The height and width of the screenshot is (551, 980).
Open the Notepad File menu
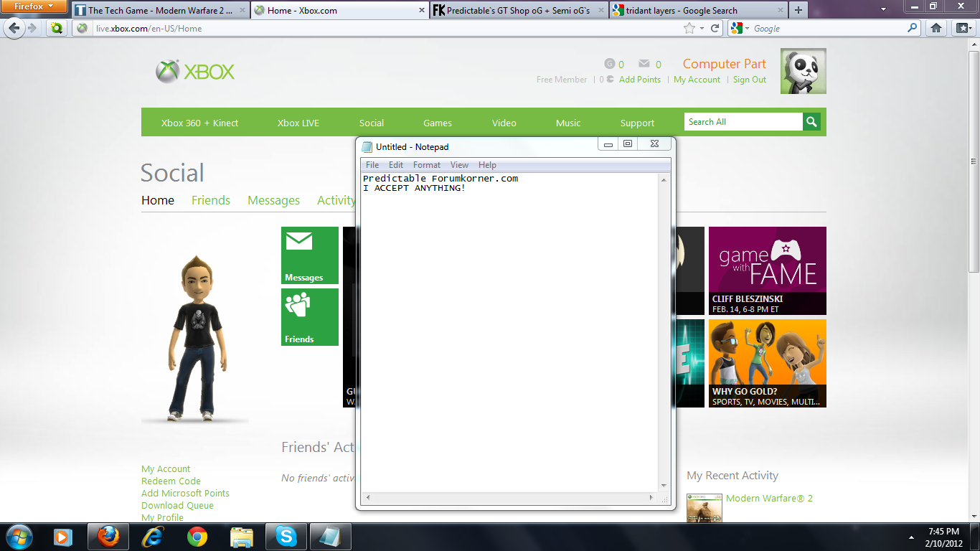point(372,165)
